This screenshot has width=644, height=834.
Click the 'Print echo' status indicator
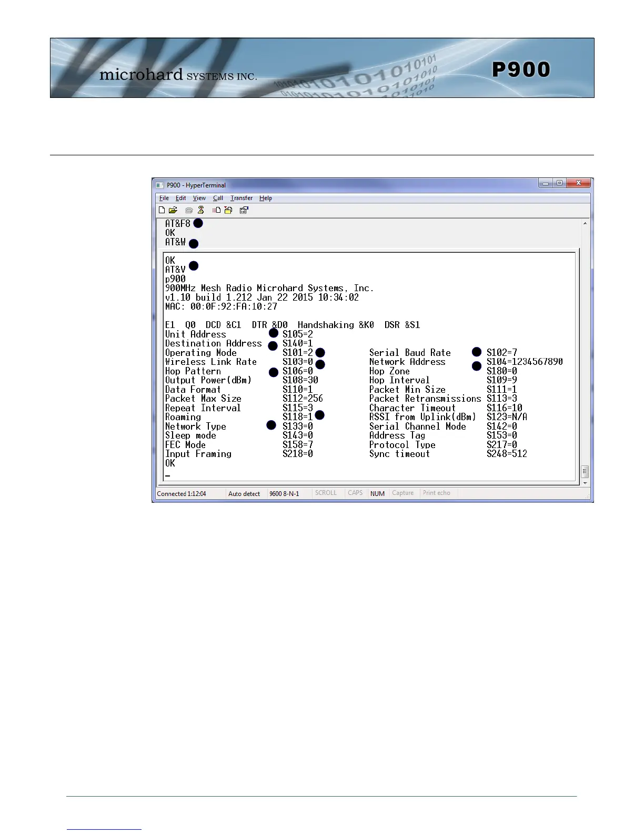[437, 493]
